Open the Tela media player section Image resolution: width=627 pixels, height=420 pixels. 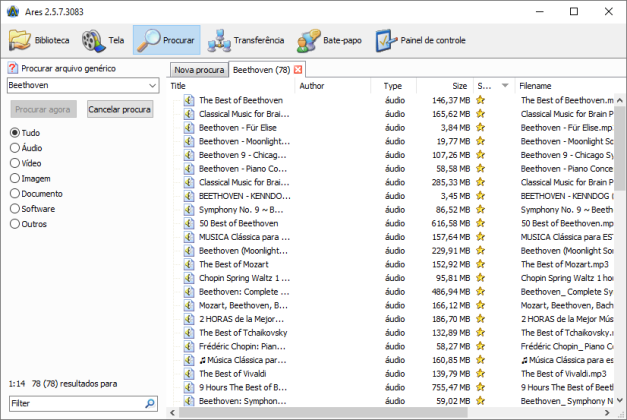tap(103, 40)
